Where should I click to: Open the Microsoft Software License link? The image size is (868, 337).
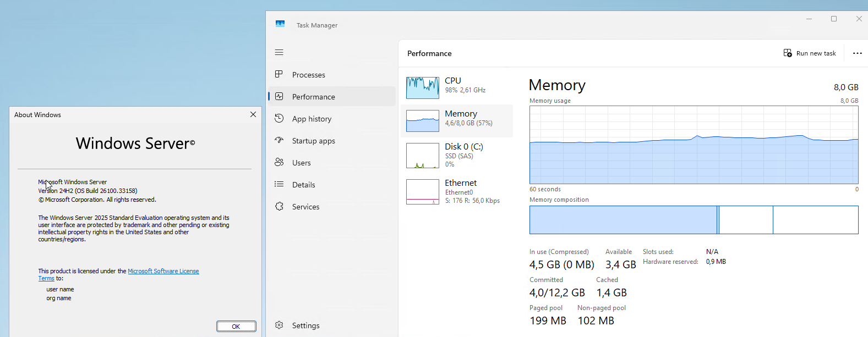click(x=163, y=271)
